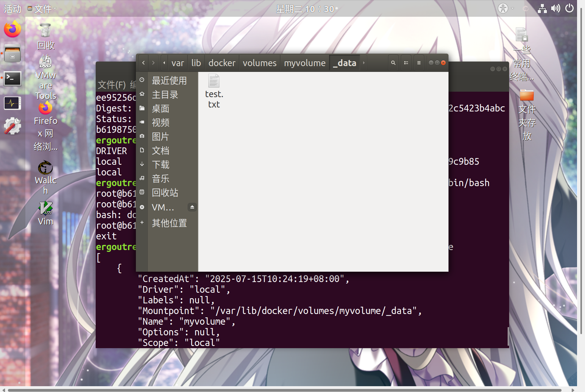The image size is (585, 392).
Task: Open power menu in top bar
Action: 569,8
